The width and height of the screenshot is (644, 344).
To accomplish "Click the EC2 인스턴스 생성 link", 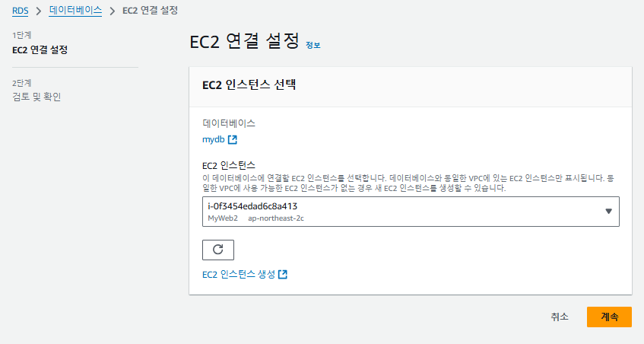I will point(239,275).
